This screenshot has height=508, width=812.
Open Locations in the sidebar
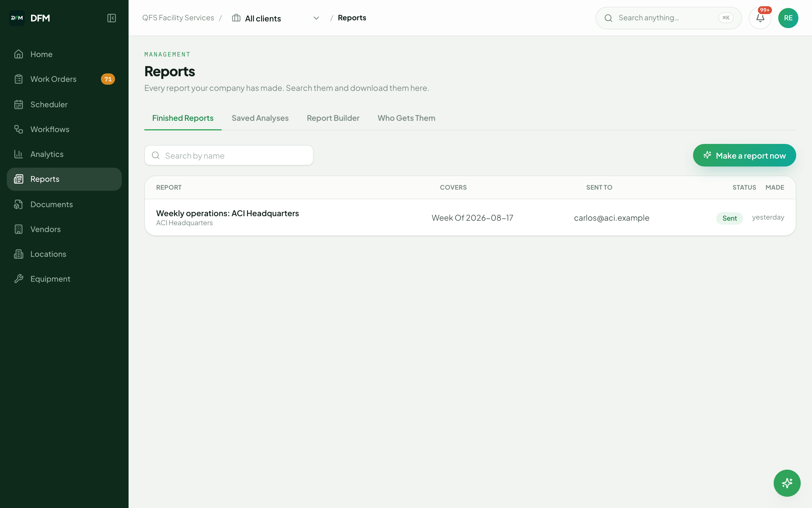[64, 254]
